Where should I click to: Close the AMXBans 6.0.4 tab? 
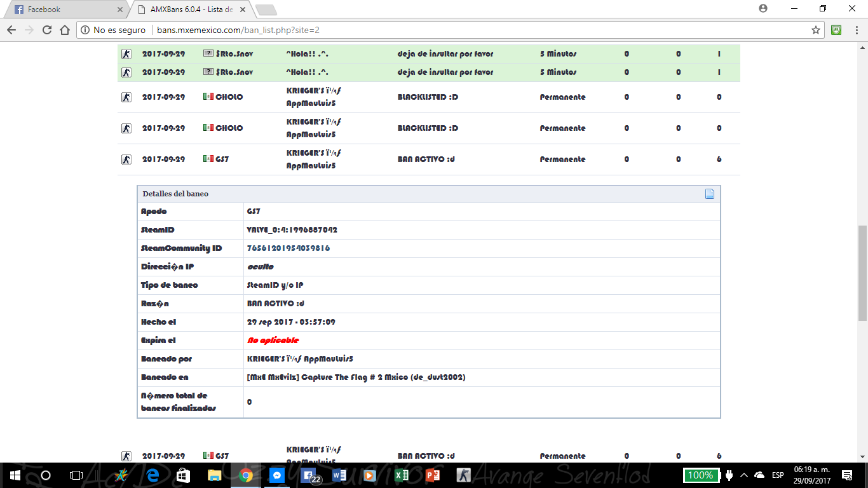click(x=243, y=10)
